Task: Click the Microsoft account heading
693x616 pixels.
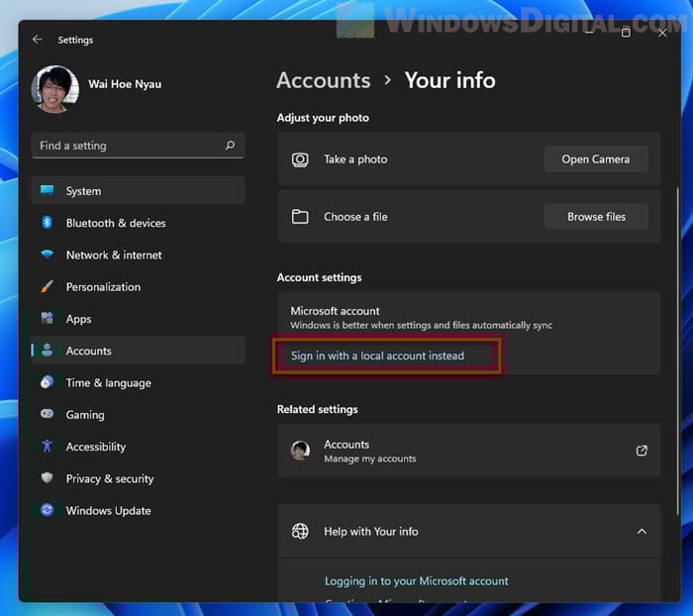Action: (x=335, y=311)
